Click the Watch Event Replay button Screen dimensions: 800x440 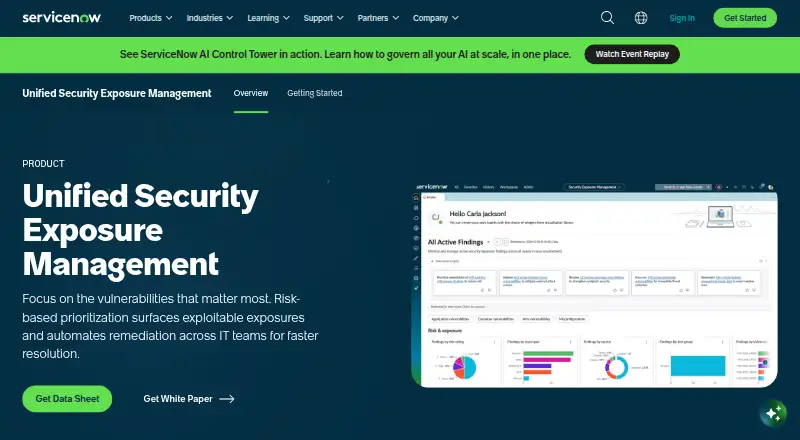(x=632, y=54)
